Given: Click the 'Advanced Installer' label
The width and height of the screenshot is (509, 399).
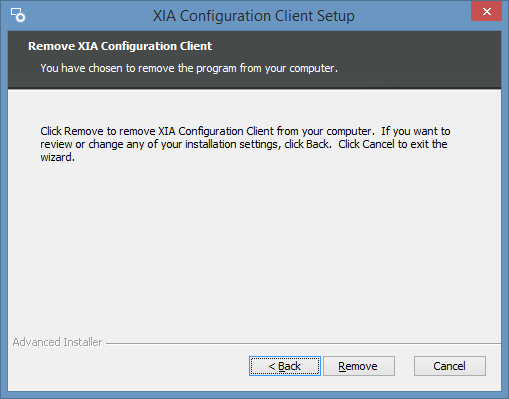Looking at the screenshot, I should pos(57,342).
